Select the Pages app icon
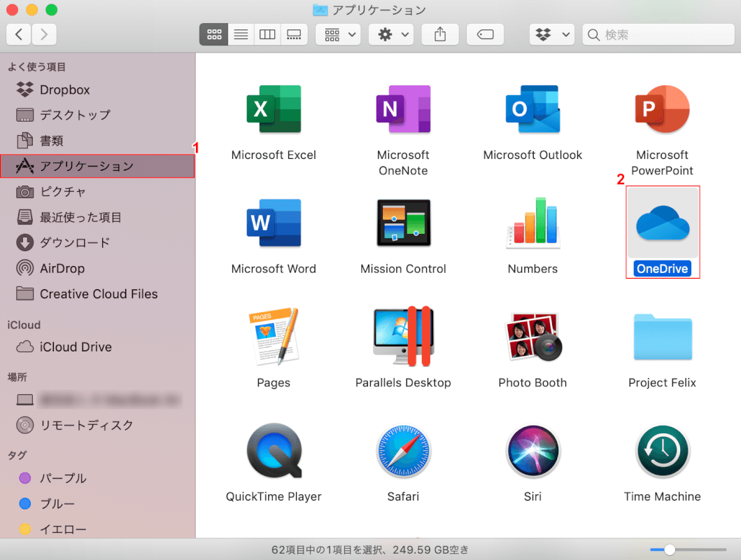Viewport: 741px width, 560px height. tap(274, 337)
